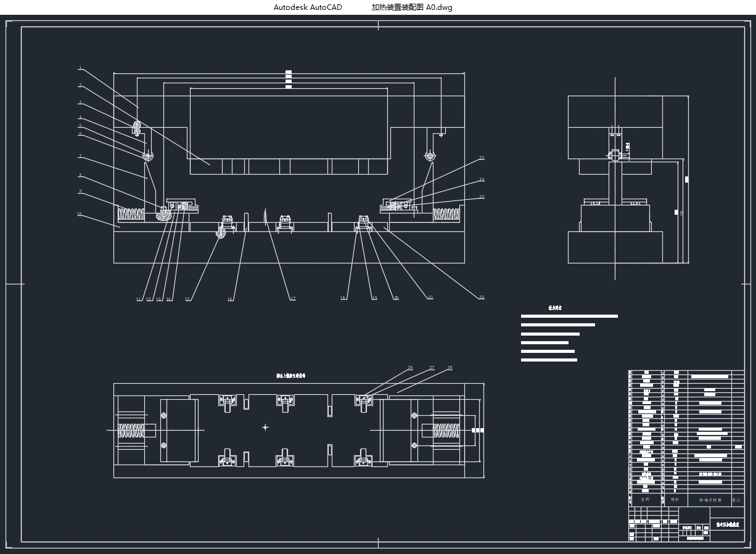Select the 标准及规格 header cell
This screenshot has height=554, width=756.
(x=710, y=500)
